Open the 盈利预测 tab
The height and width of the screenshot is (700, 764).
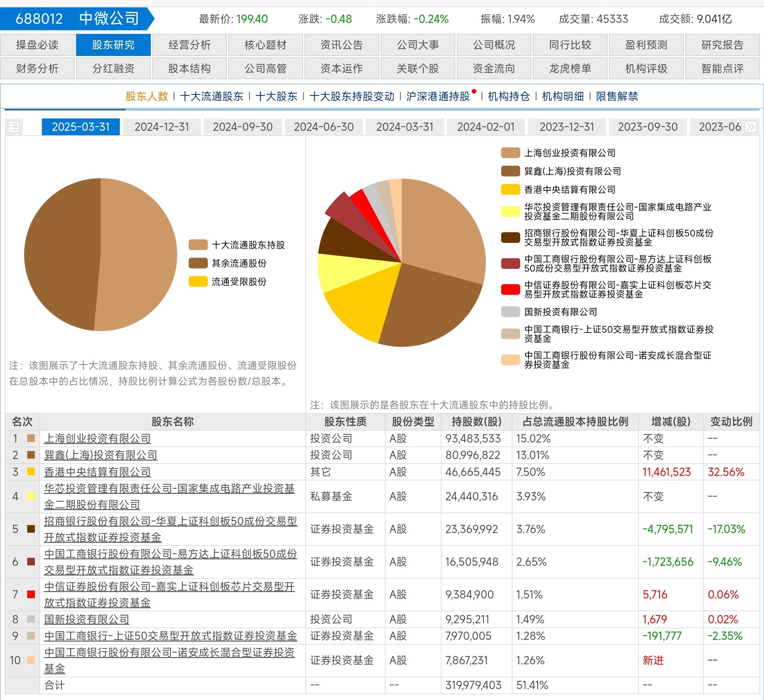pos(646,45)
